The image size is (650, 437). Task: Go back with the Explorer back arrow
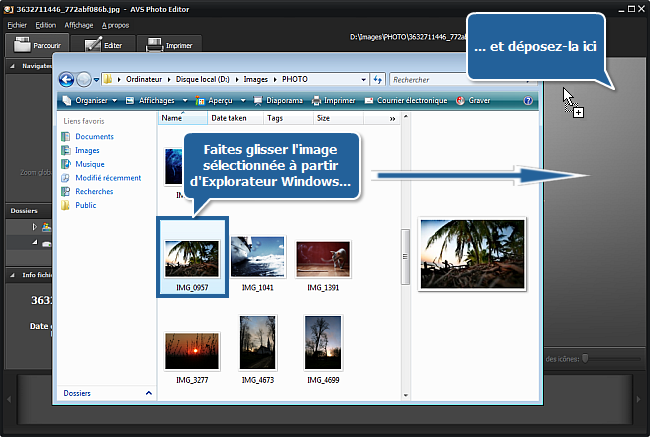pos(66,79)
